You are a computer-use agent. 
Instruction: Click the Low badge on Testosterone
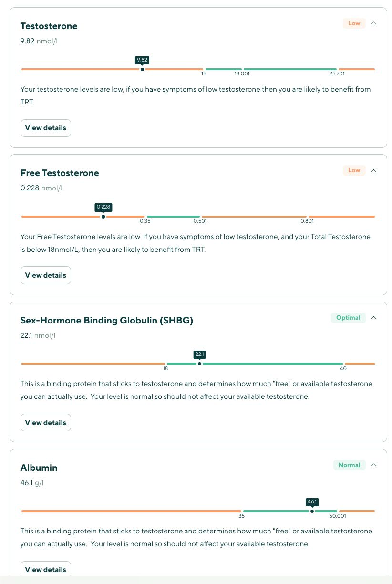coord(354,23)
